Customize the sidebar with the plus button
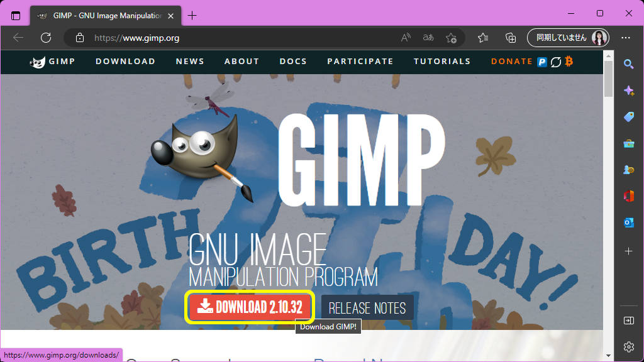Screen dimensions: 644x362 click(x=629, y=251)
